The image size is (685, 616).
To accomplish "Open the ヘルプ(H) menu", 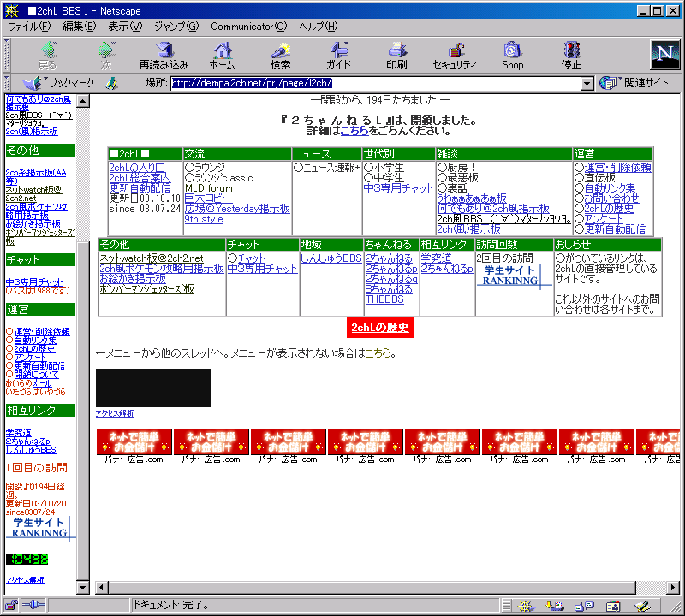I will [x=319, y=27].
